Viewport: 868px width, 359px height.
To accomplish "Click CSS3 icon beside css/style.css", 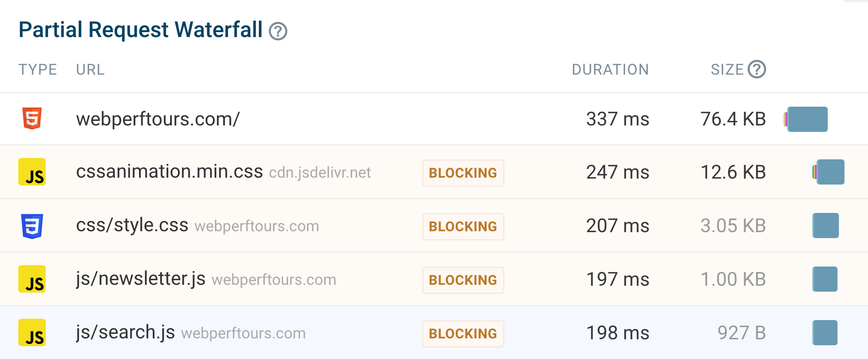I will (x=32, y=226).
